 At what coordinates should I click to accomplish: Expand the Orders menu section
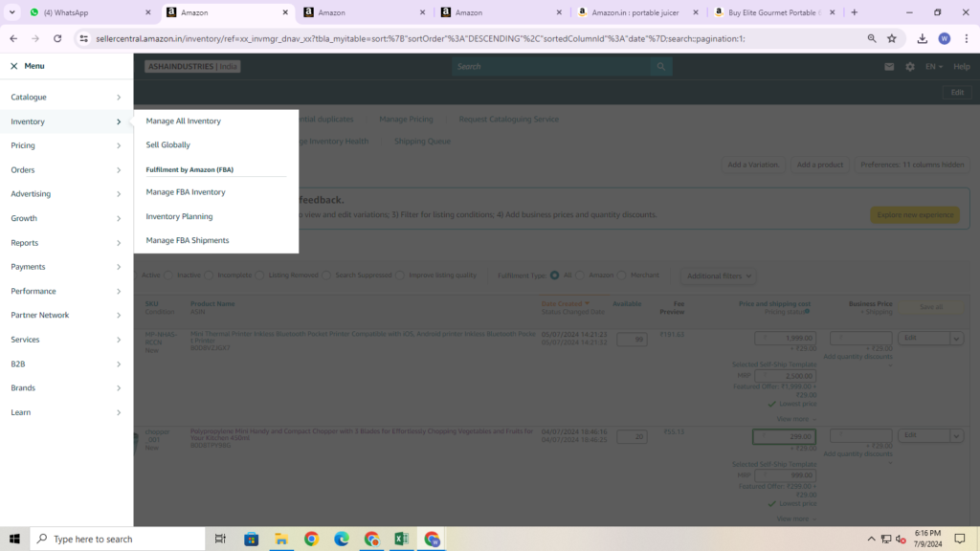click(65, 170)
